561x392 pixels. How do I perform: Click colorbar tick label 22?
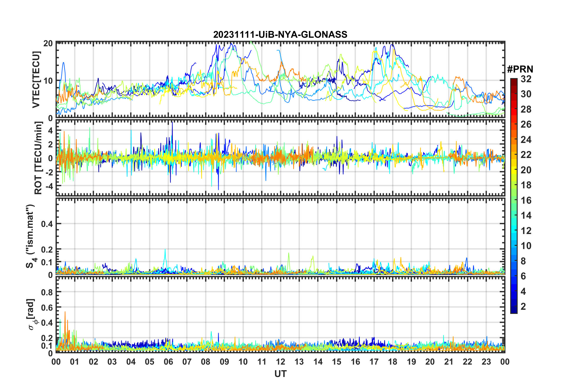(x=526, y=154)
